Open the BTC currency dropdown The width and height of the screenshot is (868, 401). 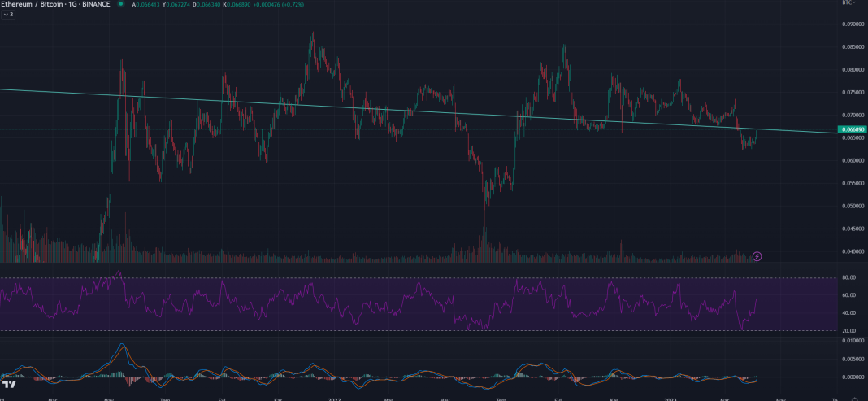(x=848, y=3)
